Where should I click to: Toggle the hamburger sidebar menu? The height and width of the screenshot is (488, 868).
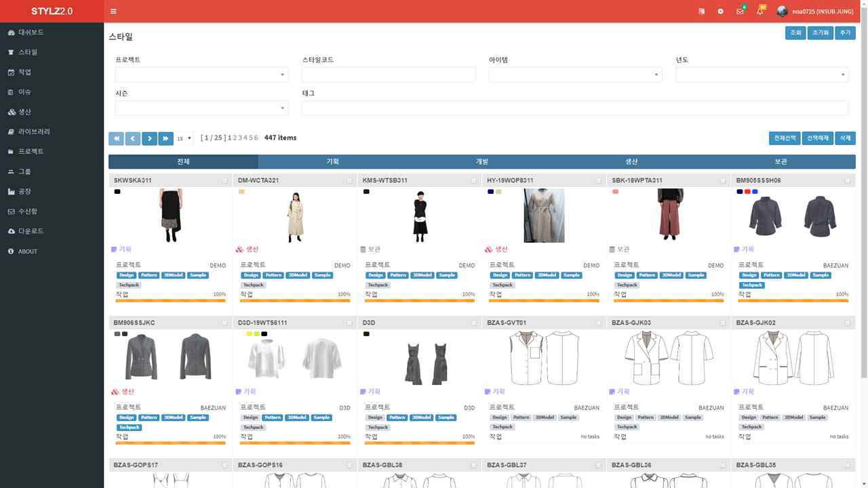pyautogui.click(x=113, y=12)
